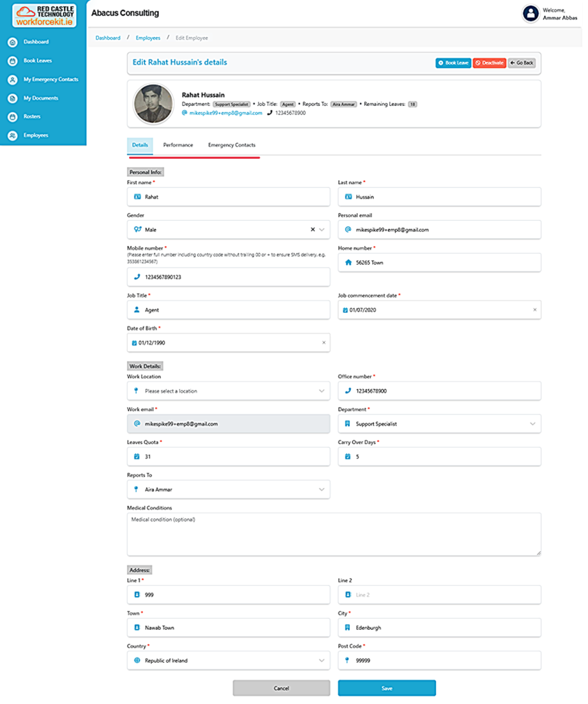This screenshot has height=704, width=588.
Task: Click the My Emergency Contacts sidebar icon
Action: coord(12,80)
